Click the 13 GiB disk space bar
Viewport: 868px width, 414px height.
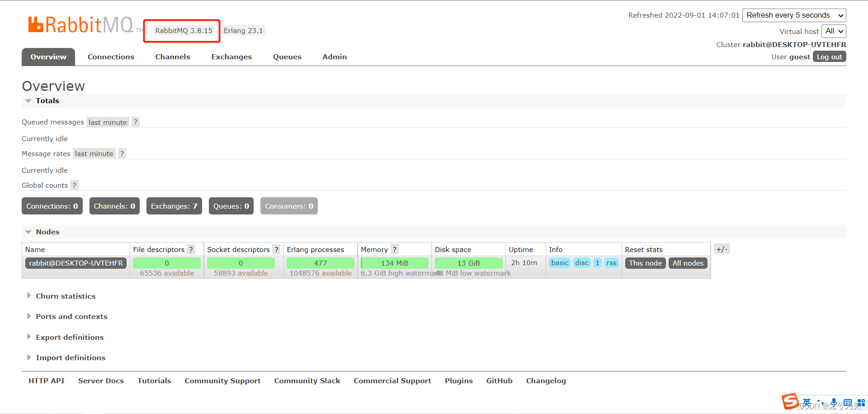point(468,263)
